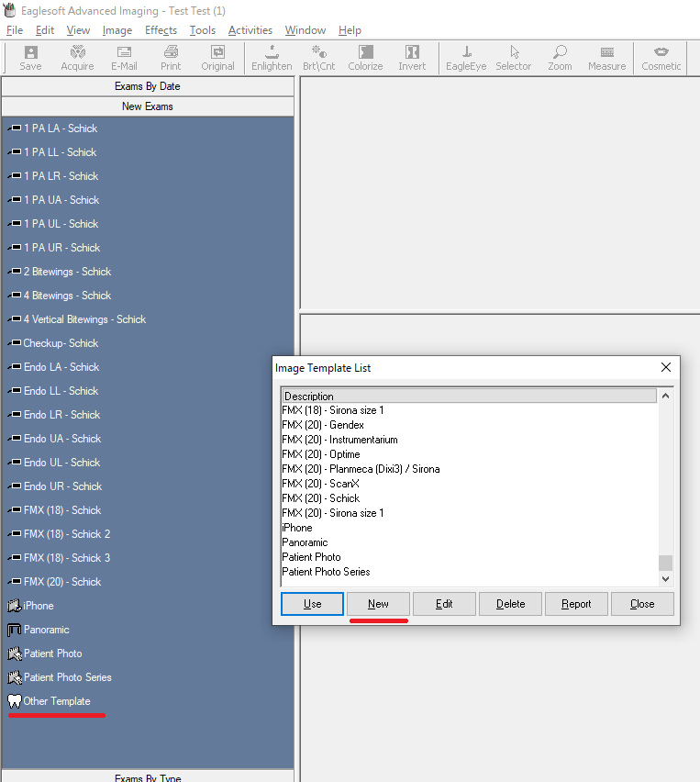Select 4 Vertical Bitewings - Schick exam
The width and height of the screenshot is (700, 782).
(84, 319)
